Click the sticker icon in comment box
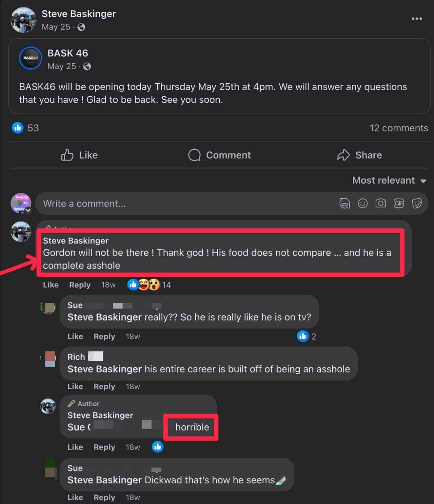The width and height of the screenshot is (434, 504). click(417, 203)
